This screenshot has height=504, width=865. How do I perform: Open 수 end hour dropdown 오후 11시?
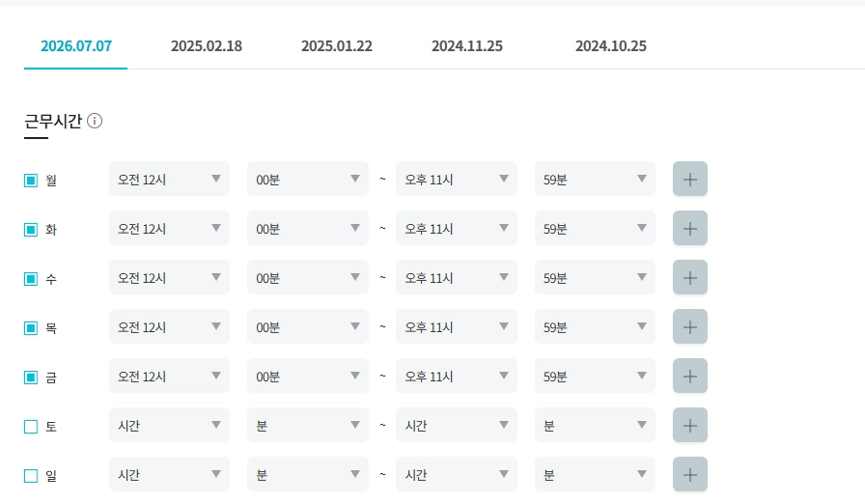(x=457, y=277)
